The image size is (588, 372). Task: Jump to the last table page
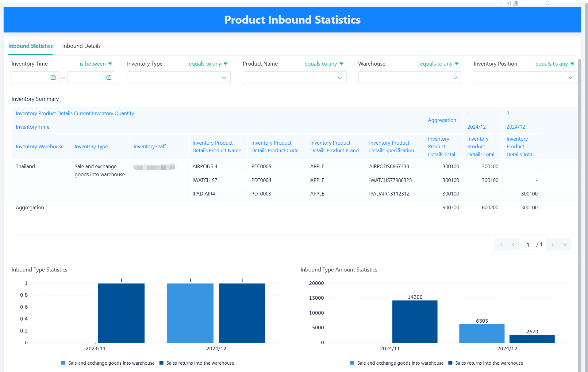(564, 245)
